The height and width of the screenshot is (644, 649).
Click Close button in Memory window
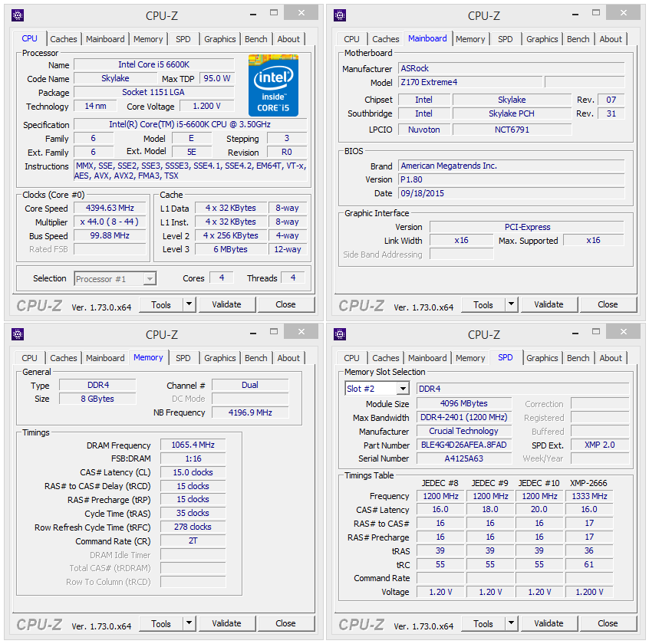(285, 623)
